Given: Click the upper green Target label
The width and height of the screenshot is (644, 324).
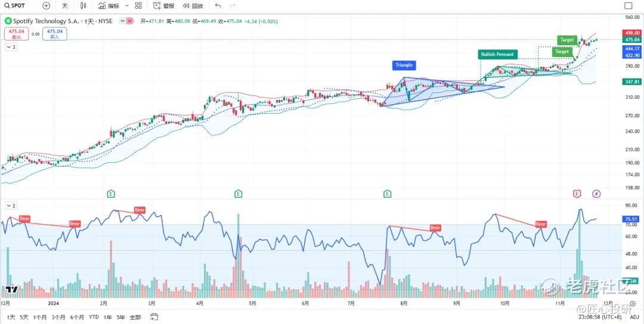Looking at the screenshot, I should (567, 40).
